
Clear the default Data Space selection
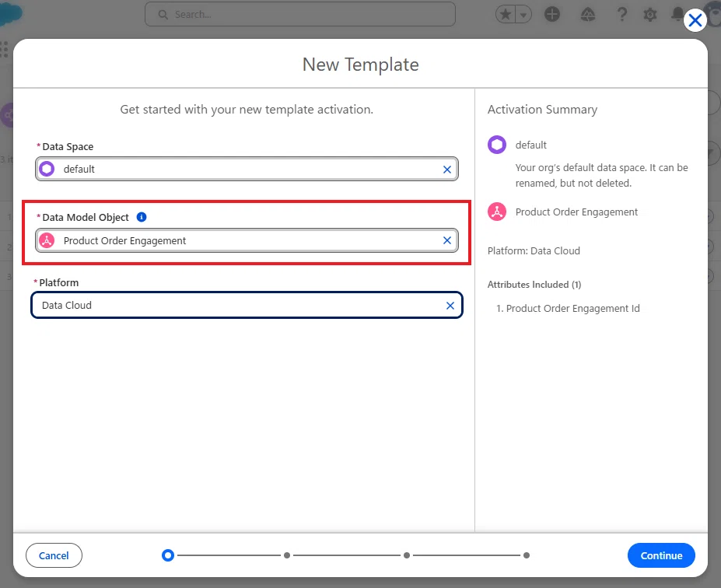click(x=447, y=170)
